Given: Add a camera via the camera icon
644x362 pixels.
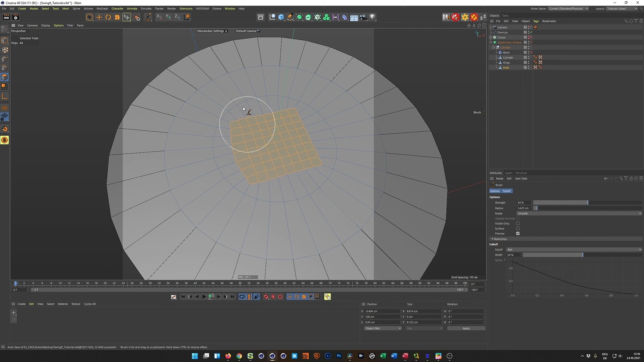Looking at the screenshot, I should (363, 17).
